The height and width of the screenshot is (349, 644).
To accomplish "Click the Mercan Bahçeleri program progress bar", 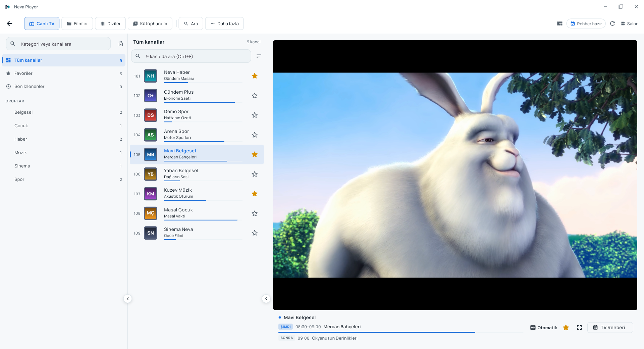I will tap(400, 332).
